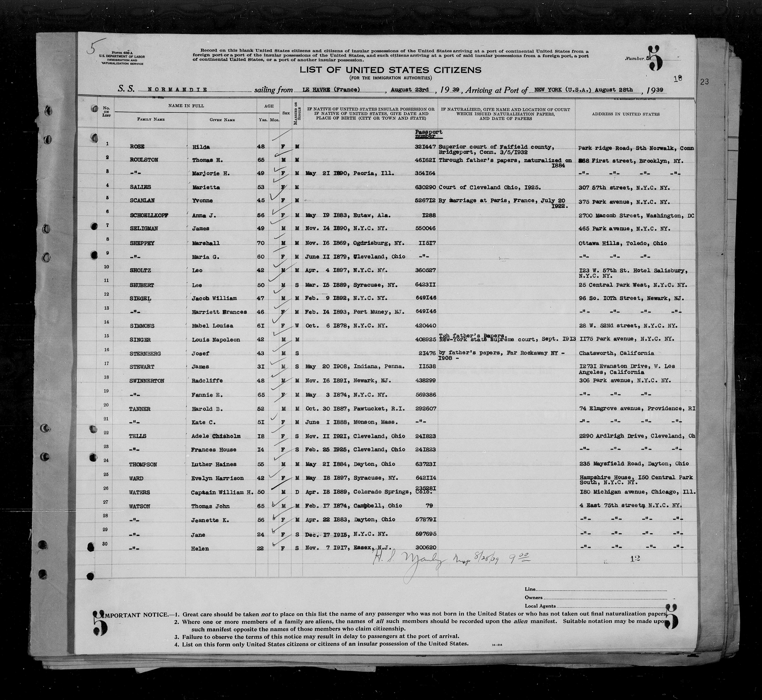Image resolution: width=762 pixels, height=700 pixels.
Task: Click birthplace Peoria, Ill.
Action: (x=373, y=173)
